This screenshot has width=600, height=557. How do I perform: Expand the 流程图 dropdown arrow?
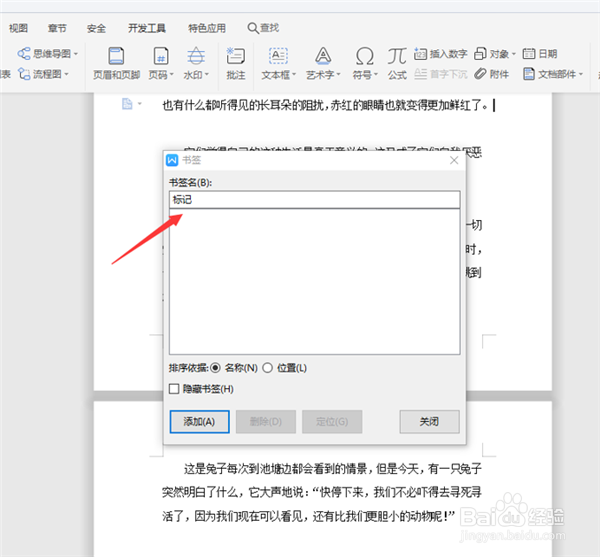coord(66,74)
